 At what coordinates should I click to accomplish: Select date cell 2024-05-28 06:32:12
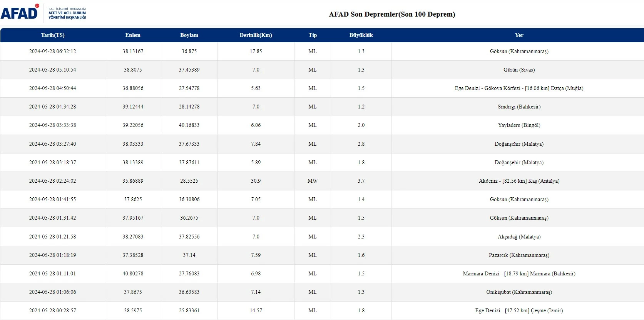53,51
